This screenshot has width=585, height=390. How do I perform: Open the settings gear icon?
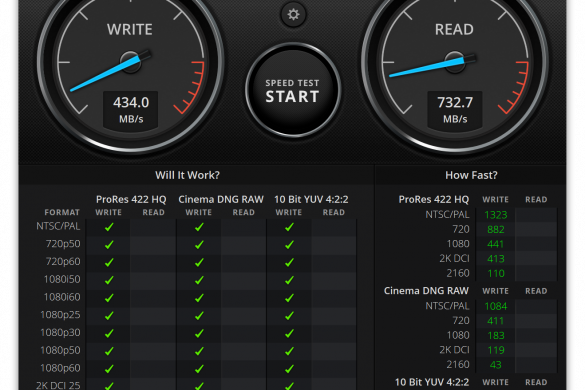tap(293, 15)
